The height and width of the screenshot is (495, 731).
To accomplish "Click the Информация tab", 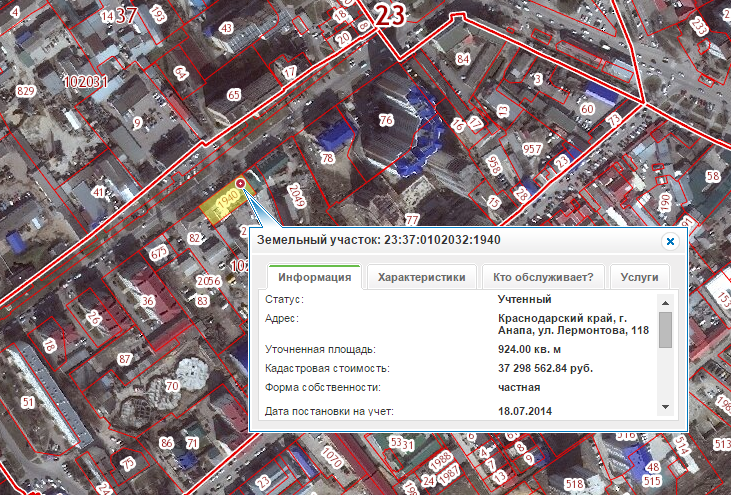I will pos(314,277).
